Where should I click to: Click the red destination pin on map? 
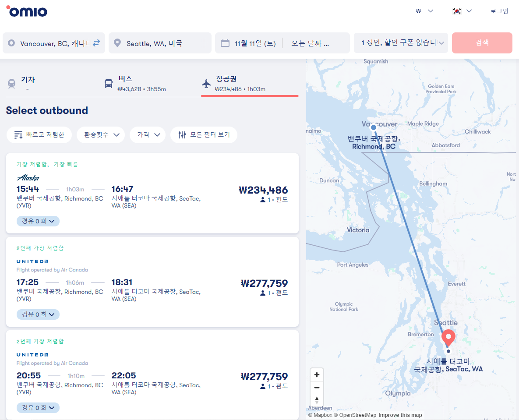point(448,338)
